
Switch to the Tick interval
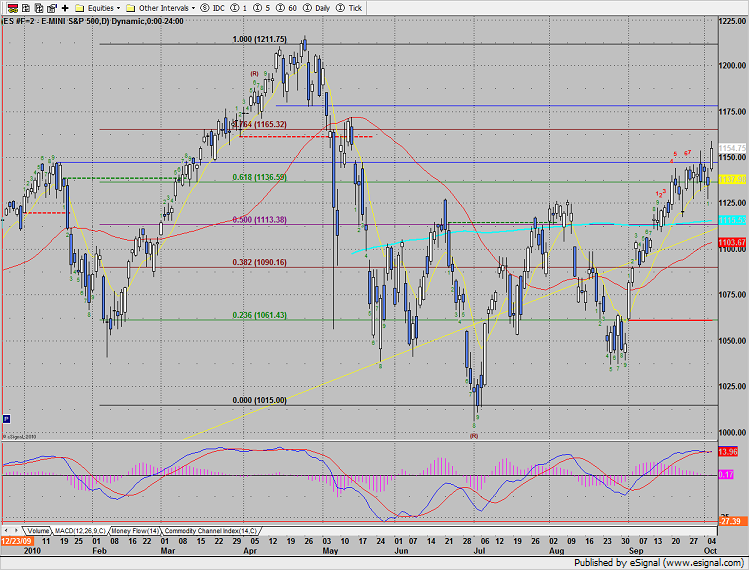349,8
